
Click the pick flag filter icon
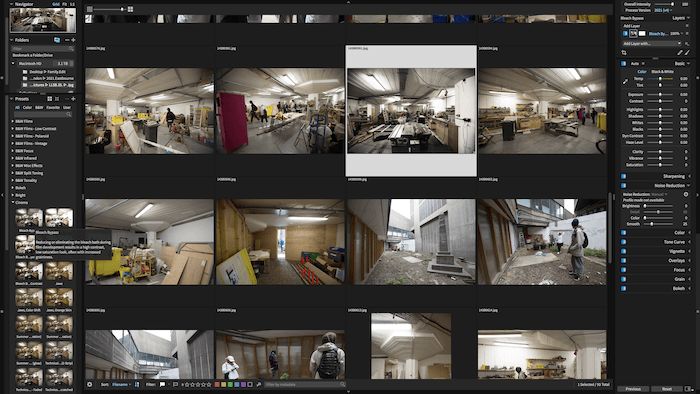pyautogui.click(x=162, y=384)
